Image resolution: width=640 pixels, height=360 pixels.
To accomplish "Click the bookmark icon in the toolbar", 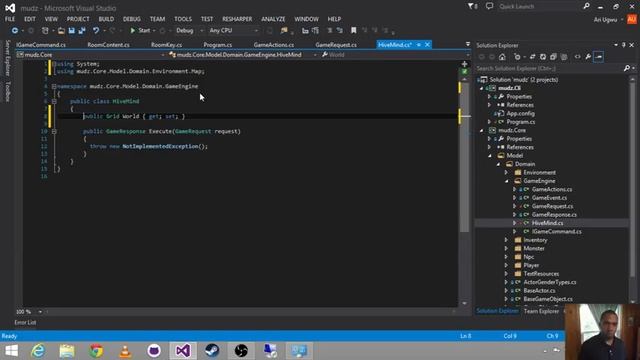I will (x=353, y=31).
